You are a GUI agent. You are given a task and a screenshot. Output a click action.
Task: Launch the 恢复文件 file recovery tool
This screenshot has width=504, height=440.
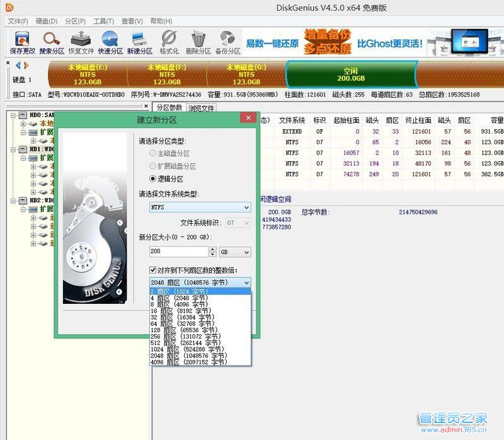[x=81, y=42]
